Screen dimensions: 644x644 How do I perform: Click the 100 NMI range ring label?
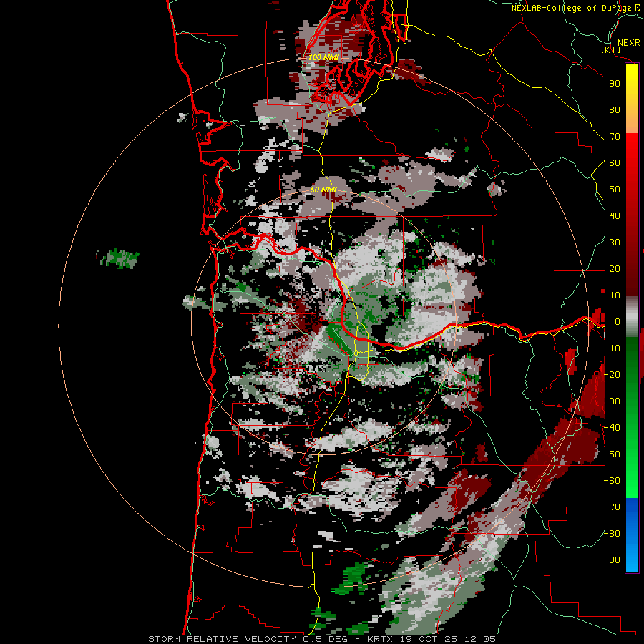click(323, 57)
